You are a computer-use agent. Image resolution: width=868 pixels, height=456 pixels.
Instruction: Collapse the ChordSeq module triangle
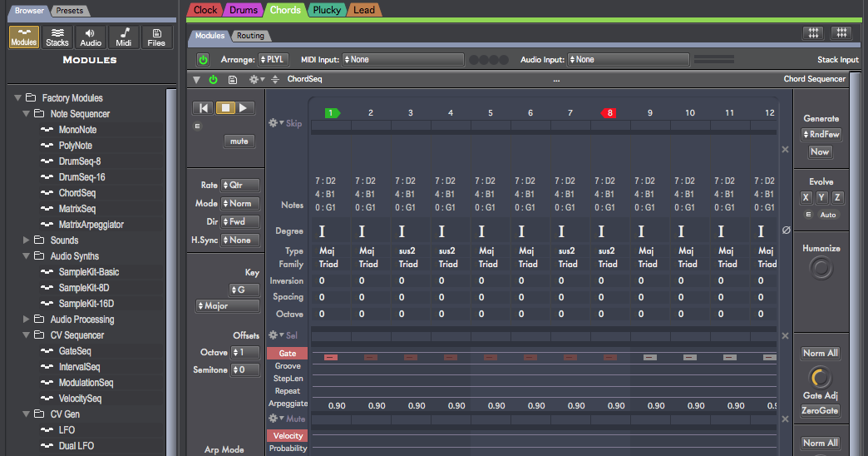(x=196, y=80)
